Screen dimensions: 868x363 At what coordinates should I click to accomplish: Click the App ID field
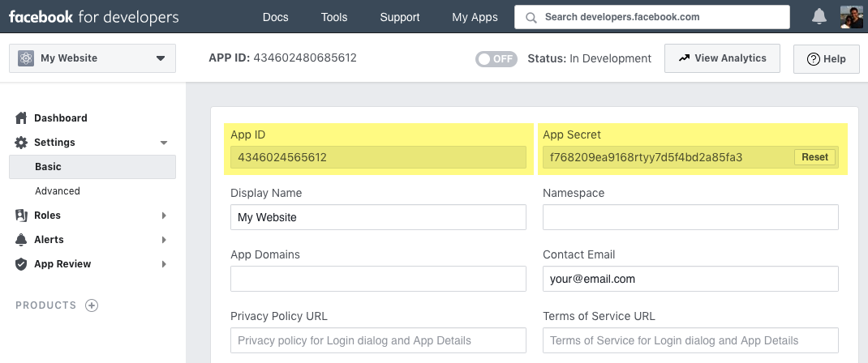pos(379,157)
